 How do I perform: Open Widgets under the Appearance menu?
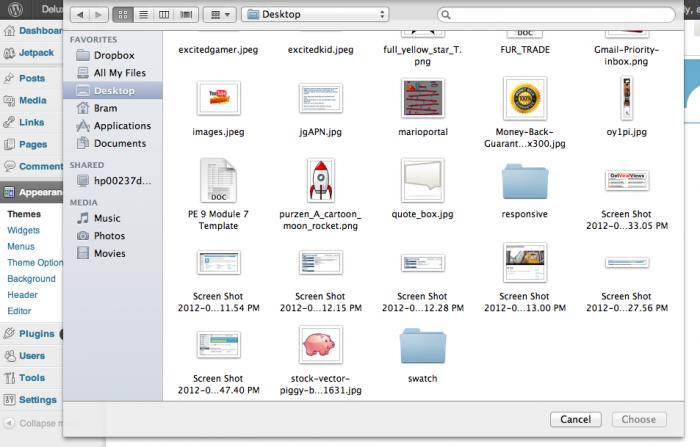23,230
